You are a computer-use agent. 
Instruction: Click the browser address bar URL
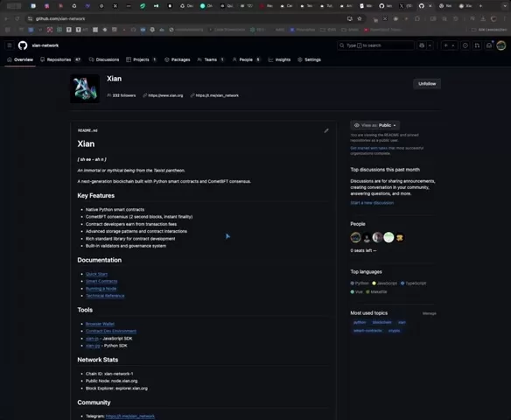pyautogui.click(x=60, y=18)
